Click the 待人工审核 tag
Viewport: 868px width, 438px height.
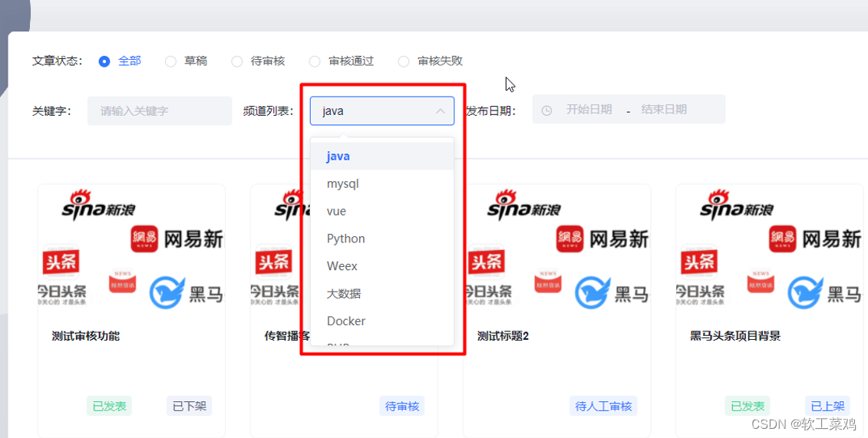(603, 406)
